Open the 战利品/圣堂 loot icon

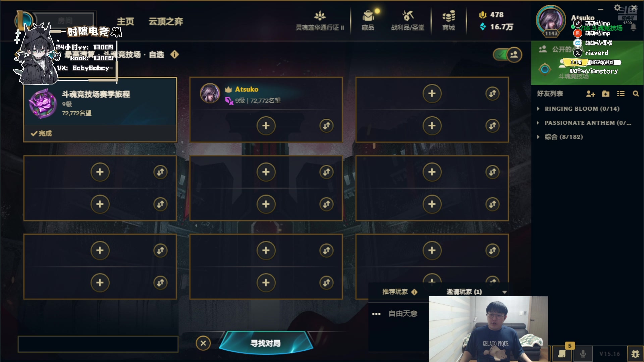pyautogui.click(x=408, y=20)
